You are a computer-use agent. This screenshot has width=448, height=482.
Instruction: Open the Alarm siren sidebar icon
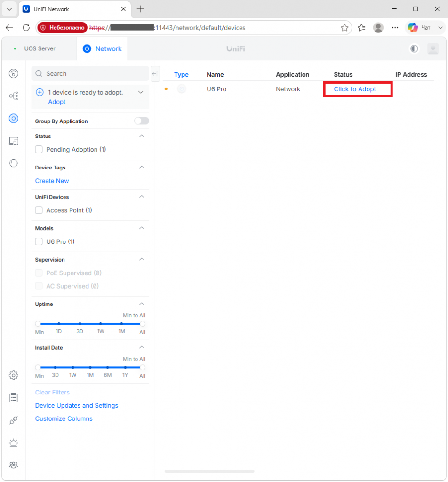point(14,442)
